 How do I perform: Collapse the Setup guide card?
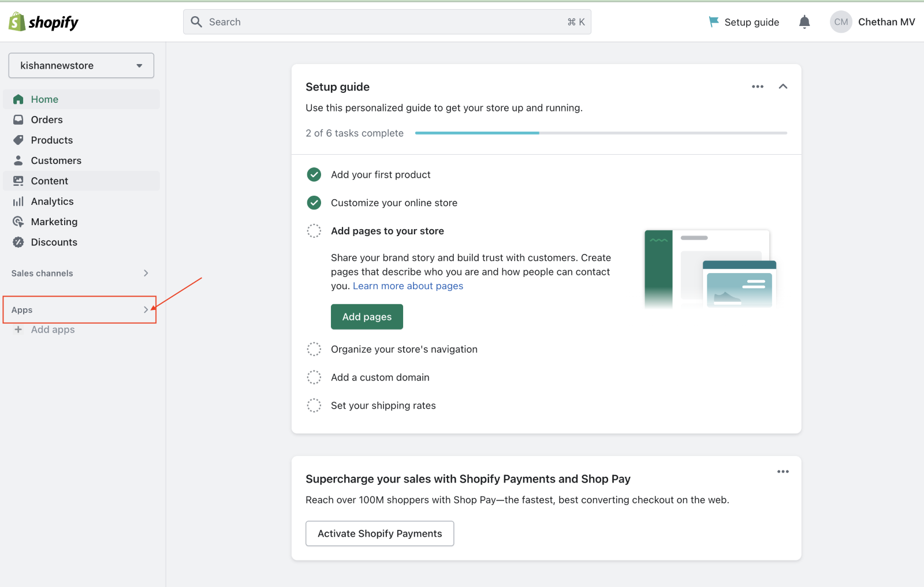pyautogui.click(x=783, y=87)
